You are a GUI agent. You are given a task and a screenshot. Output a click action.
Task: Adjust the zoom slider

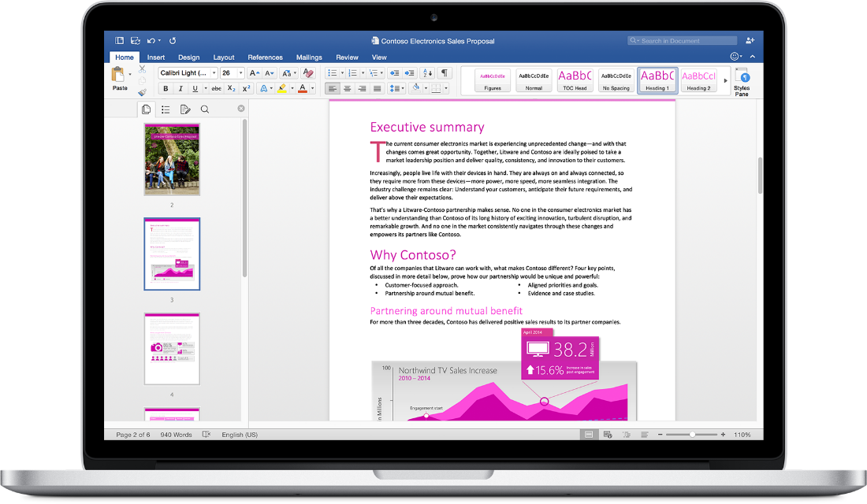click(693, 434)
